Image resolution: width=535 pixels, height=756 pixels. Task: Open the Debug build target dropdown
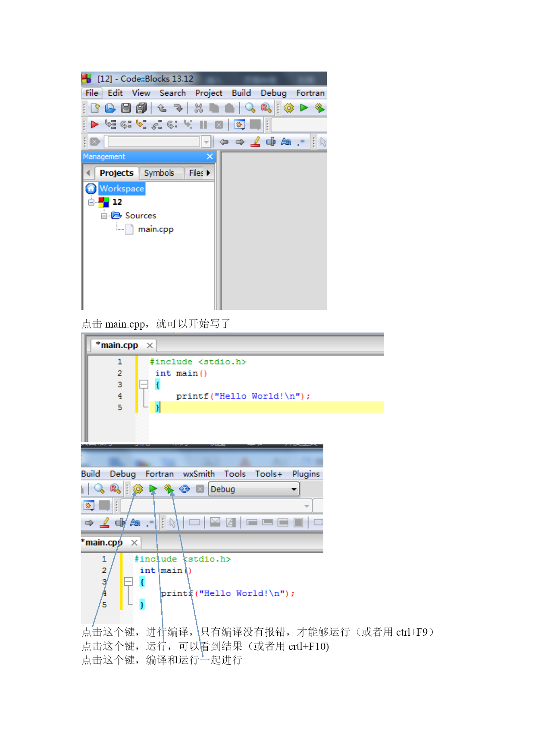(x=253, y=489)
